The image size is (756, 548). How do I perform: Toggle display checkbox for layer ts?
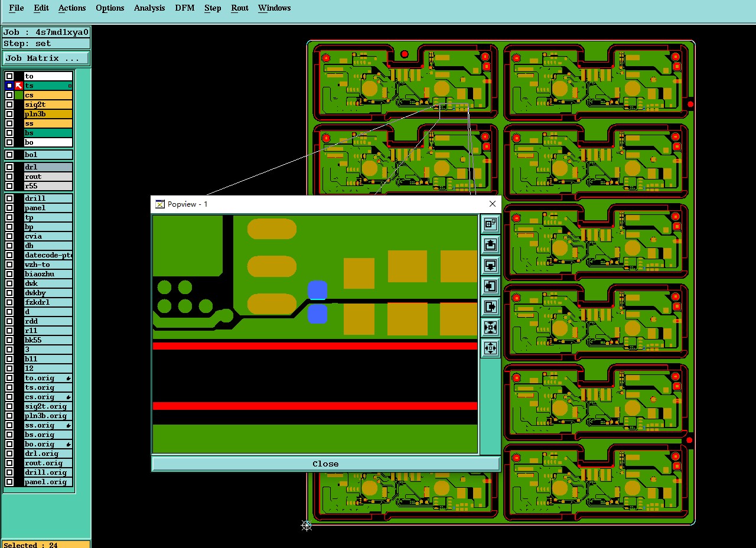pos(9,86)
